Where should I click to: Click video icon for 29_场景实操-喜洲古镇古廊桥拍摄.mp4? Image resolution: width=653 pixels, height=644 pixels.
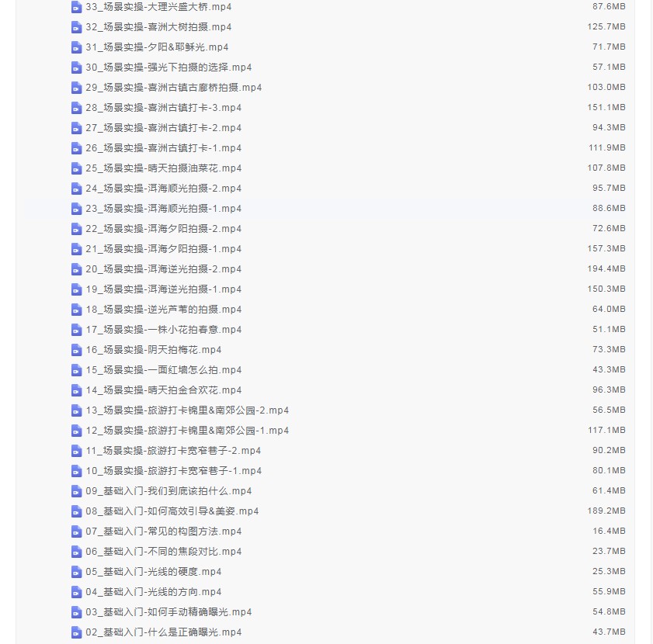(x=76, y=88)
